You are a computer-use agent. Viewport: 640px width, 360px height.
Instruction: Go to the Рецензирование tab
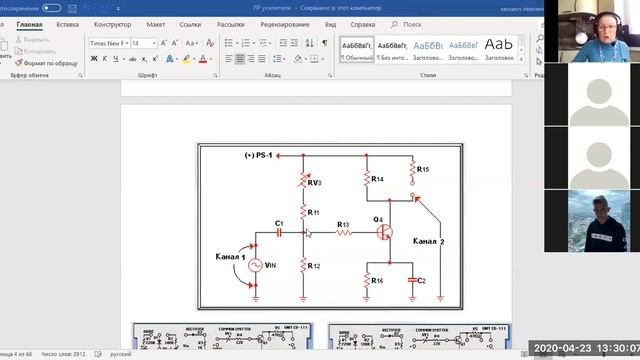point(285,24)
